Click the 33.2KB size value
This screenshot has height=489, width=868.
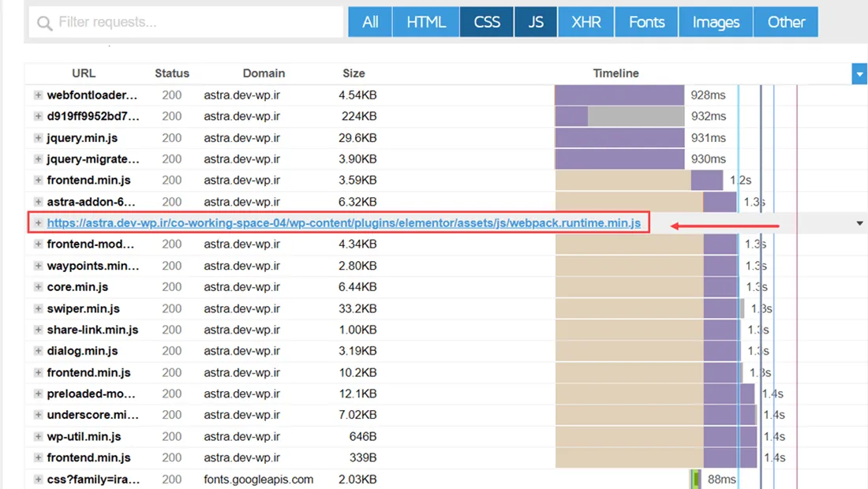(x=357, y=308)
